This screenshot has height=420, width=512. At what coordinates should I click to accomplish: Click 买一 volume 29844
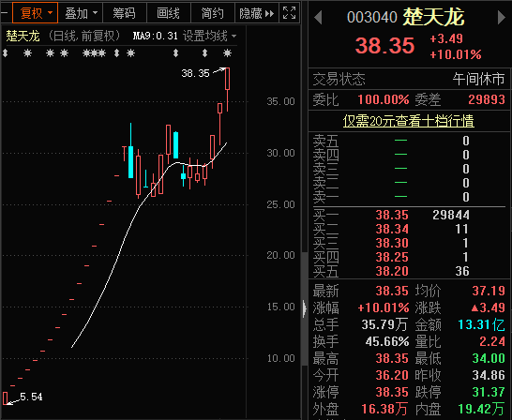(451, 215)
